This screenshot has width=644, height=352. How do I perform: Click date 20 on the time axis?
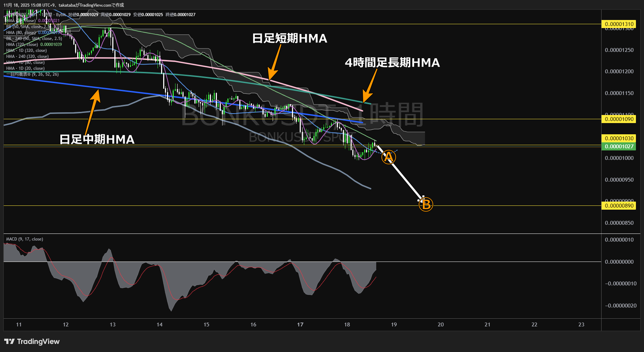[441, 325]
